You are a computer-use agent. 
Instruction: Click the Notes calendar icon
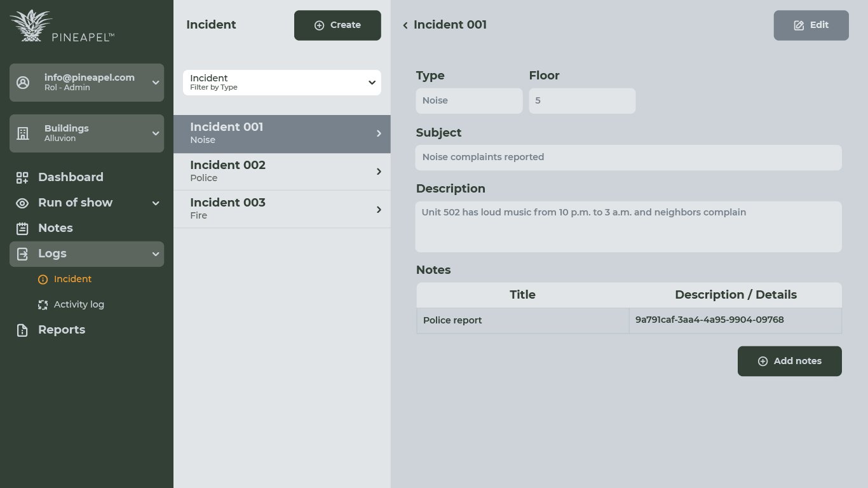coord(22,229)
